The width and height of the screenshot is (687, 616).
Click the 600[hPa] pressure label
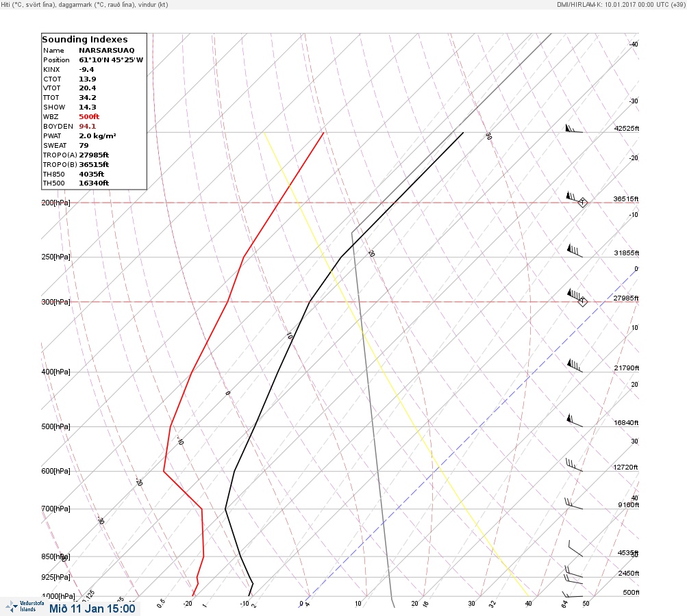[x=55, y=471]
